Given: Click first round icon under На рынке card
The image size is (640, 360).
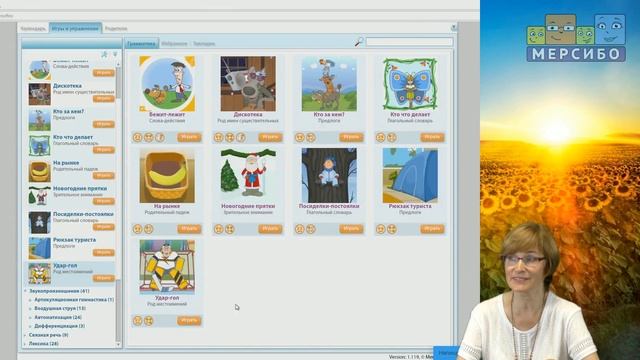Looking at the screenshot, I should pos(138,229).
